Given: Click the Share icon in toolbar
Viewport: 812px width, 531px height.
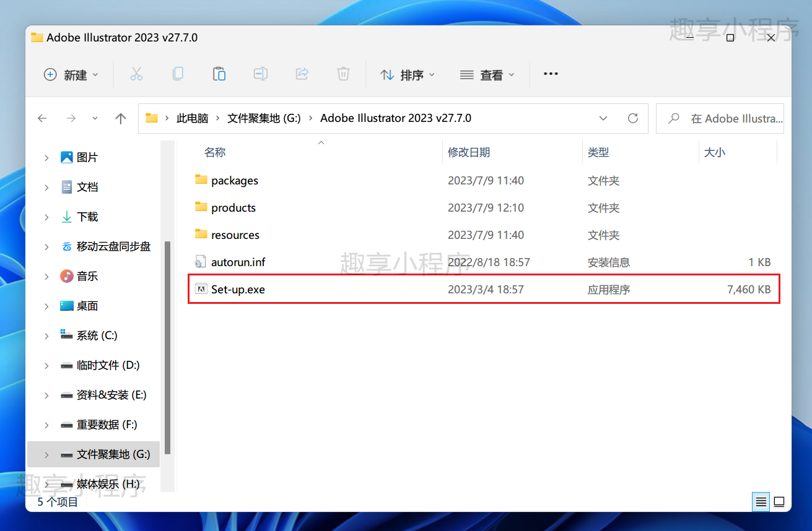Looking at the screenshot, I should [302, 74].
